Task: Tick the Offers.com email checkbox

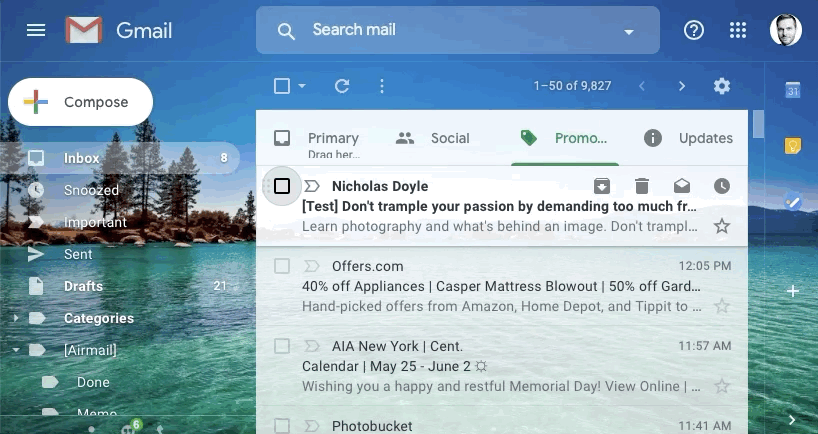Action: [x=282, y=266]
